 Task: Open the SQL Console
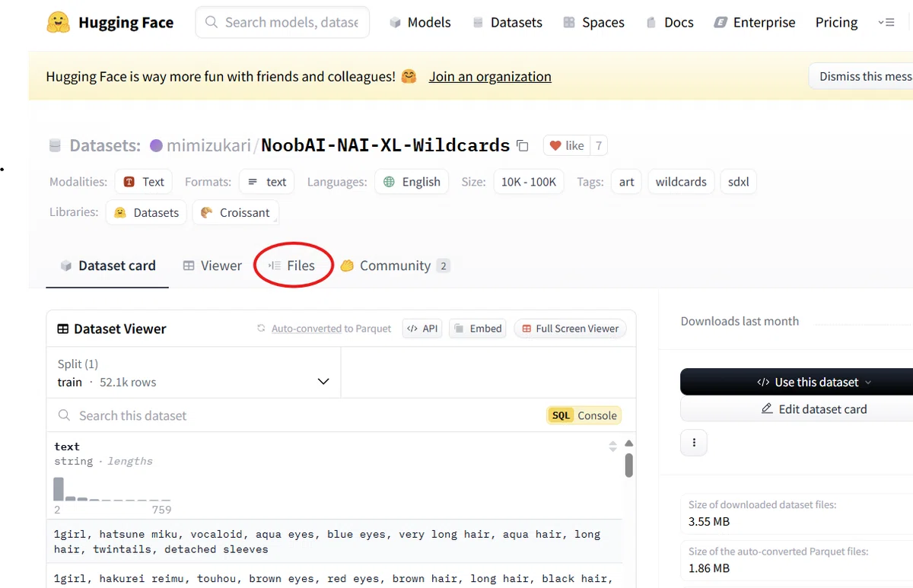584,415
